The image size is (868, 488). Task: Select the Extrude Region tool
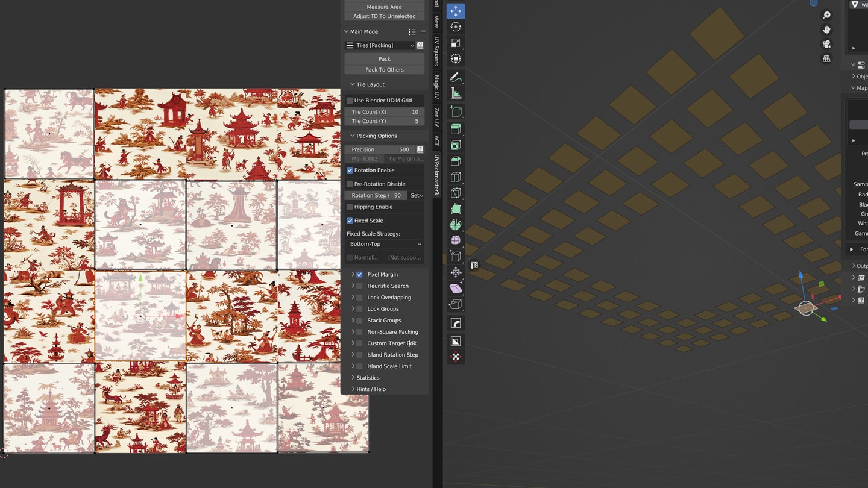click(456, 129)
